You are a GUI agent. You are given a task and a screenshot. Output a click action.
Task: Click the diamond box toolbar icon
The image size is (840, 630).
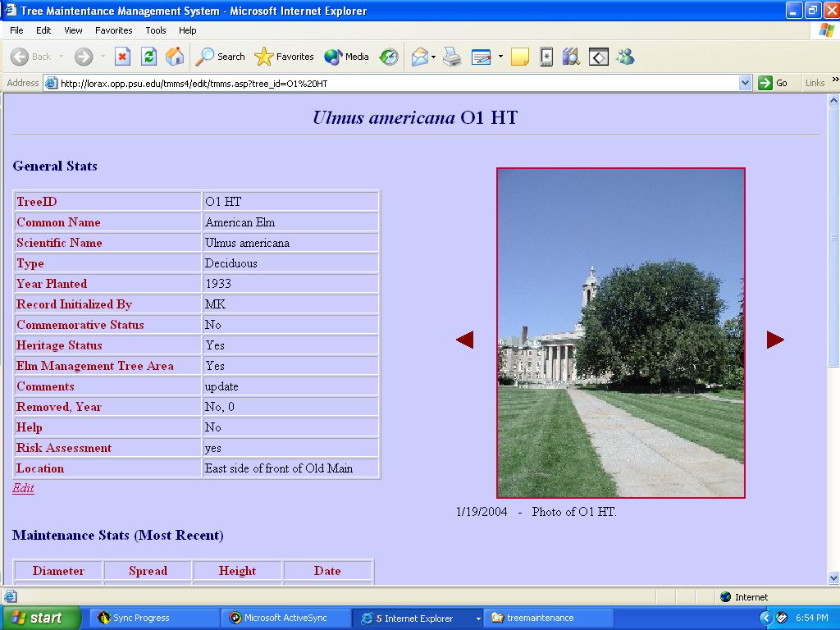pos(598,57)
